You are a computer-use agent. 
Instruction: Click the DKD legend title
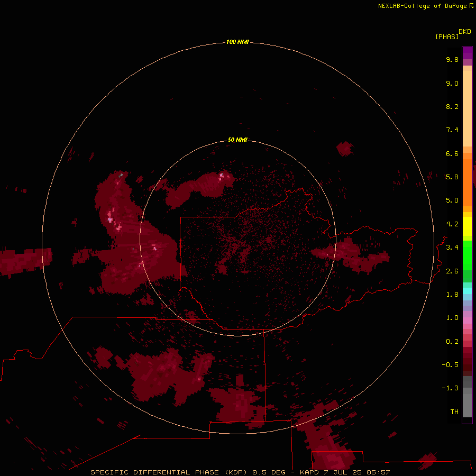[x=464, y=32]
